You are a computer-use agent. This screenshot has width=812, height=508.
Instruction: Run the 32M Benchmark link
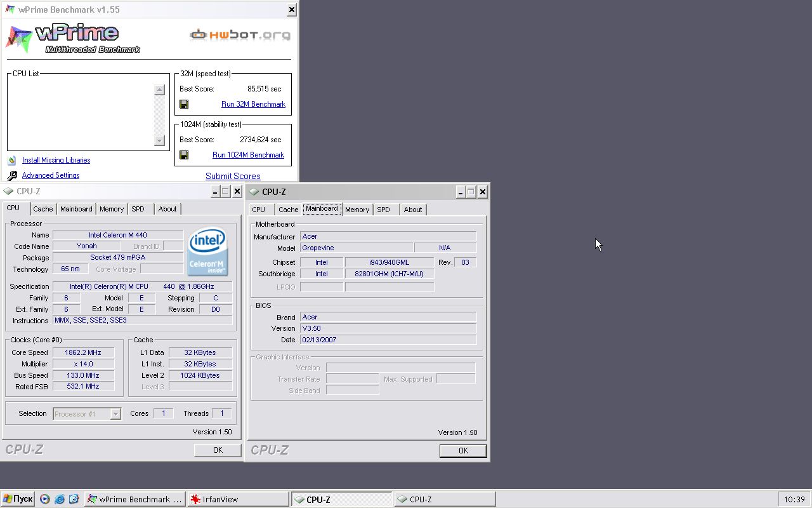253,104
